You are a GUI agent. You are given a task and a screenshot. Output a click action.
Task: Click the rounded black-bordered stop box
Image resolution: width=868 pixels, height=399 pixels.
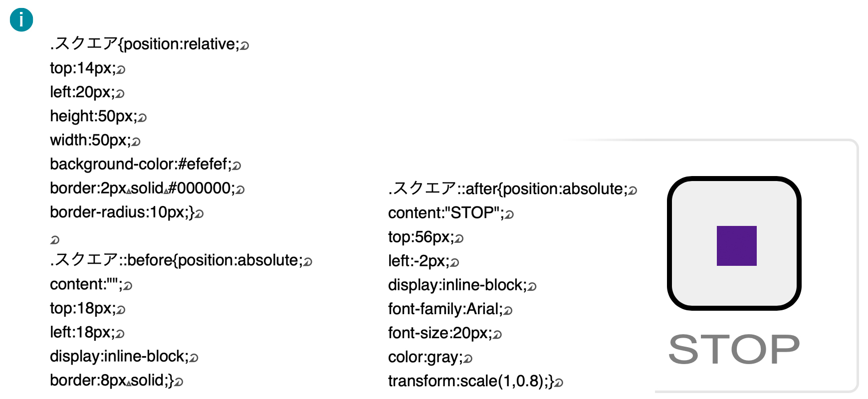734,243
